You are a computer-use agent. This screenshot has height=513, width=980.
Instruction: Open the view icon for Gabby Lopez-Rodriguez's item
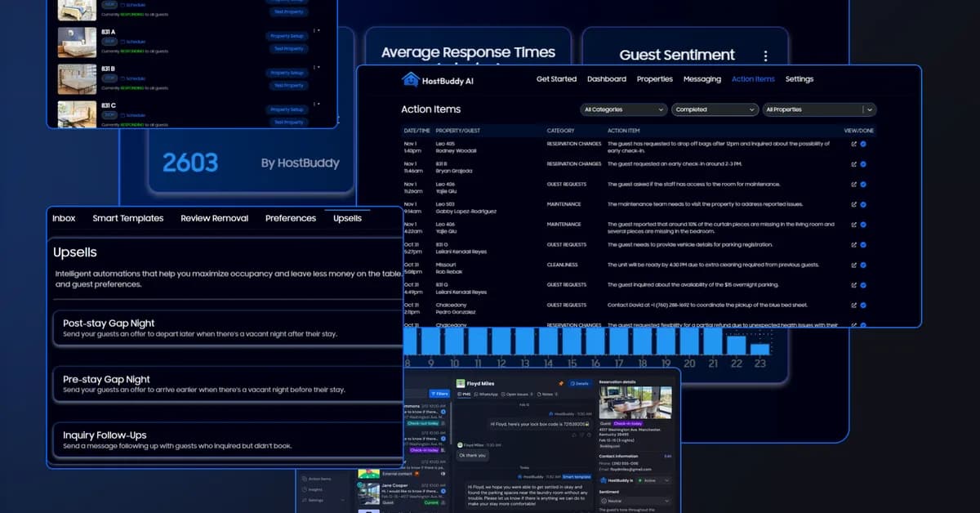pyautogui.click(x=854, y=204)
